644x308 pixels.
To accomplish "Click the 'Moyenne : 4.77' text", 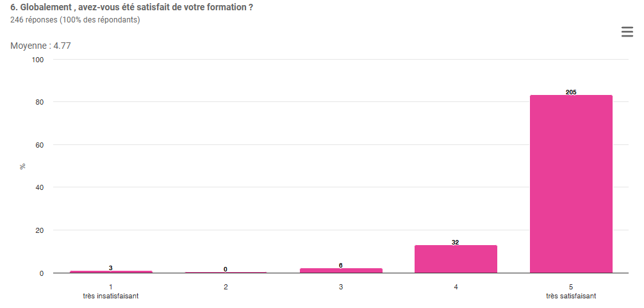I will click(40, 46).
